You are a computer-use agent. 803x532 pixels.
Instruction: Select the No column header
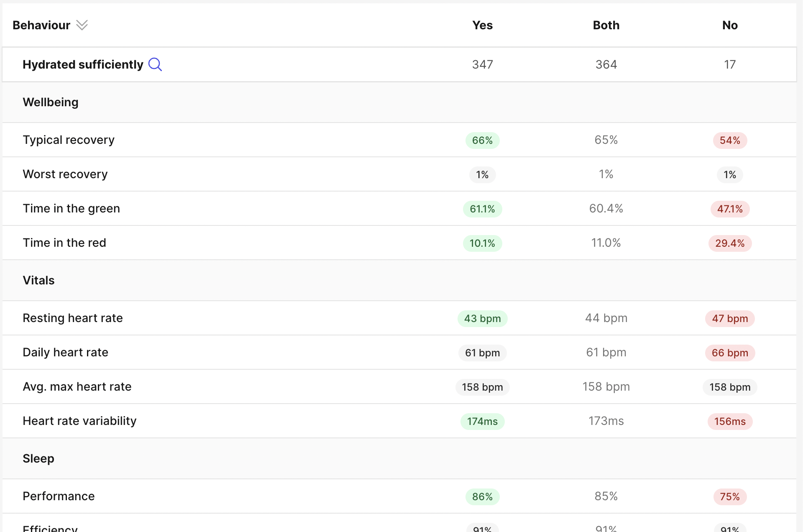point(730,25)
